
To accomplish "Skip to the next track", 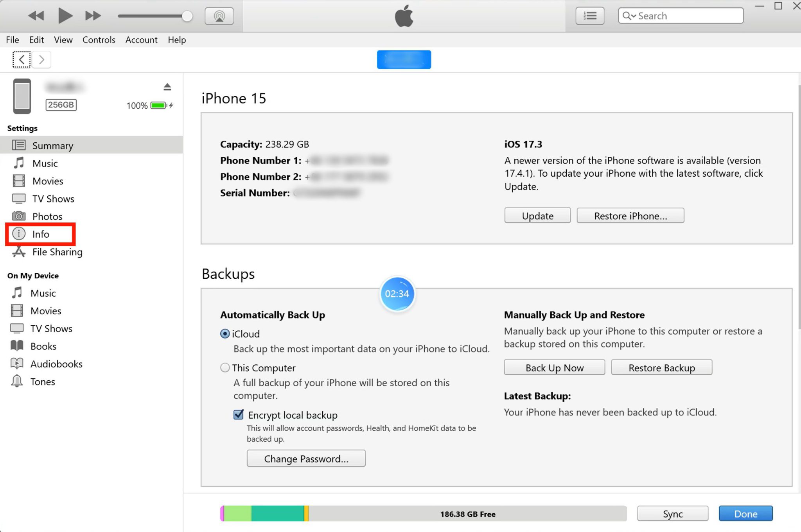I will (93, 16).
